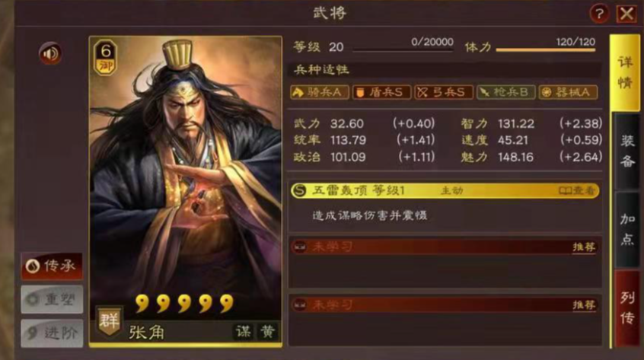Open the 加点 tab
Screen dimensions: 644x360
(626, 229)
